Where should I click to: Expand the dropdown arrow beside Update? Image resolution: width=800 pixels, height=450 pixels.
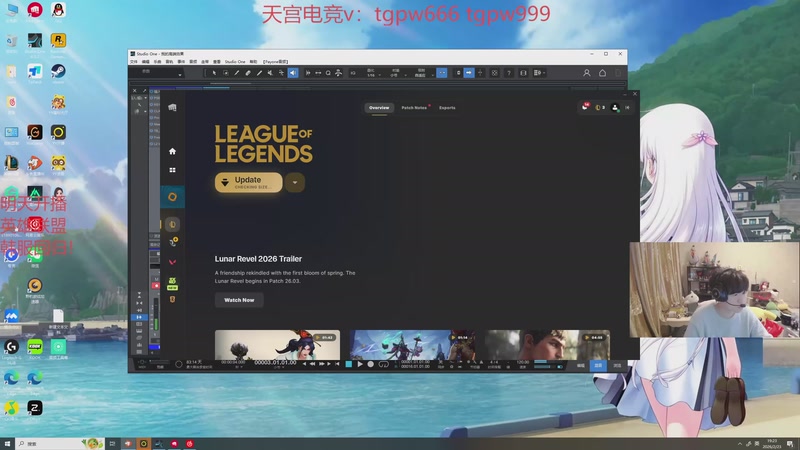295,182
